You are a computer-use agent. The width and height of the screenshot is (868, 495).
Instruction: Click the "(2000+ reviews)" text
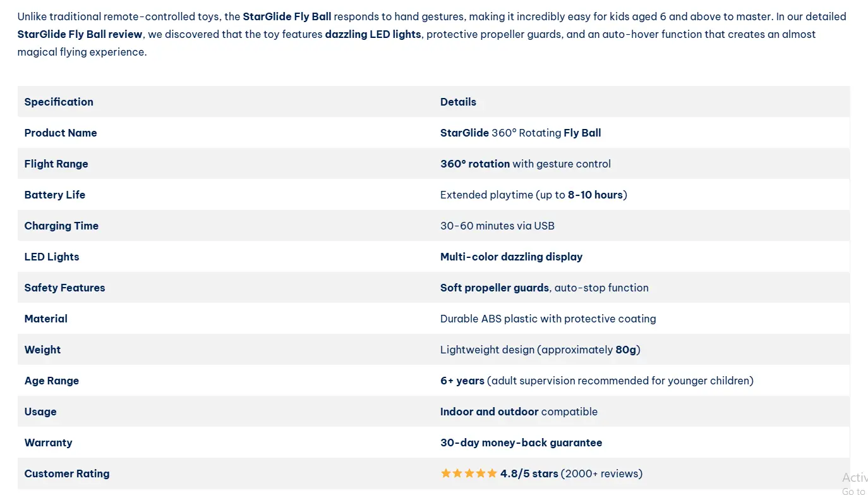[x=601, y=474]
